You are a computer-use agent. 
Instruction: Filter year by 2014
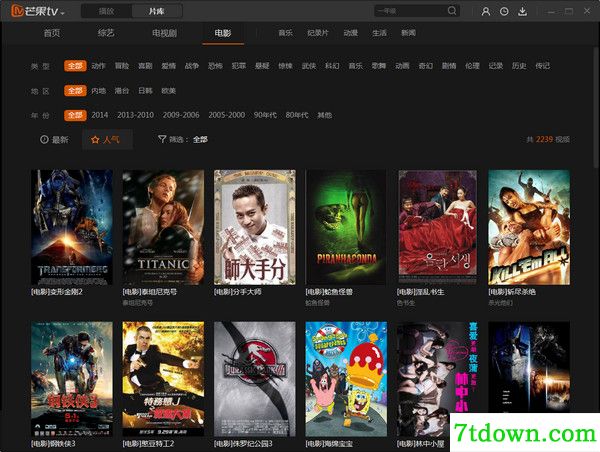(99, 115)
